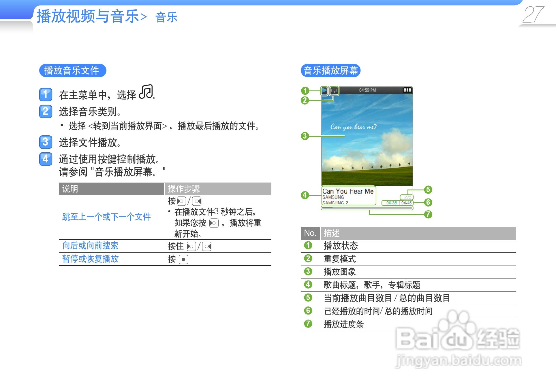Click the 暂停或恢复播放 blue text
Viewport: 556px width, 392px height.
tap(90, 259)
